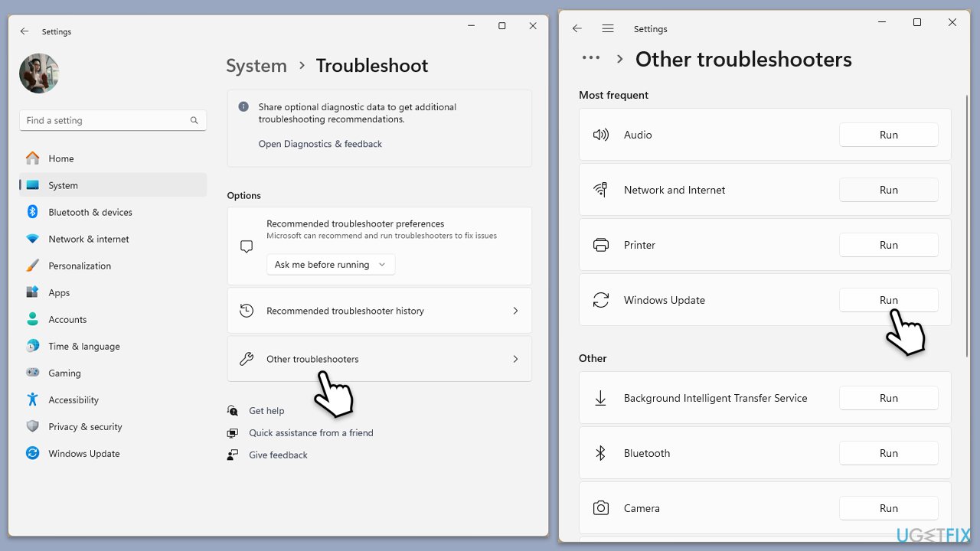The height and width of the screenshot is (551, 980).
Task: Click the Get help link
Action: (266, 411)
